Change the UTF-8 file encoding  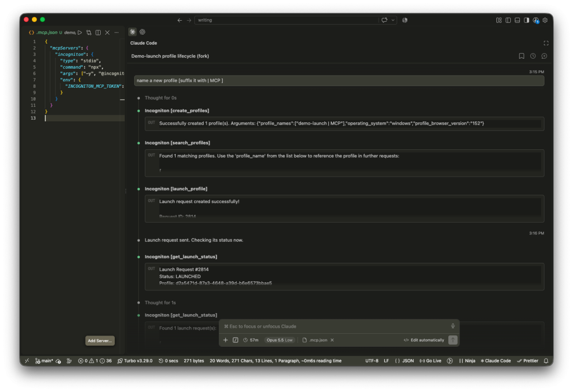(x=372, y=361)
